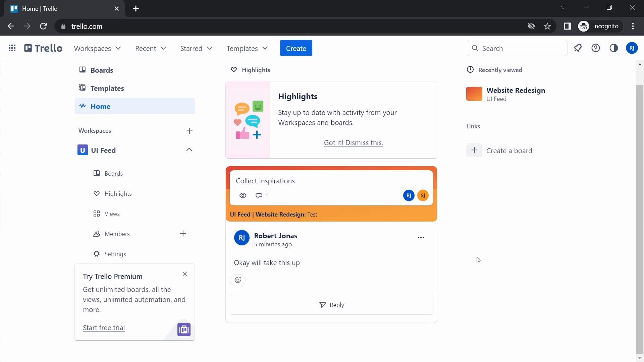The width and height of the screenshot is (644, 362).
Task: Click the Website Redesign orange board thumbnail
Action: pyautogui.click(x=474, y=94)
